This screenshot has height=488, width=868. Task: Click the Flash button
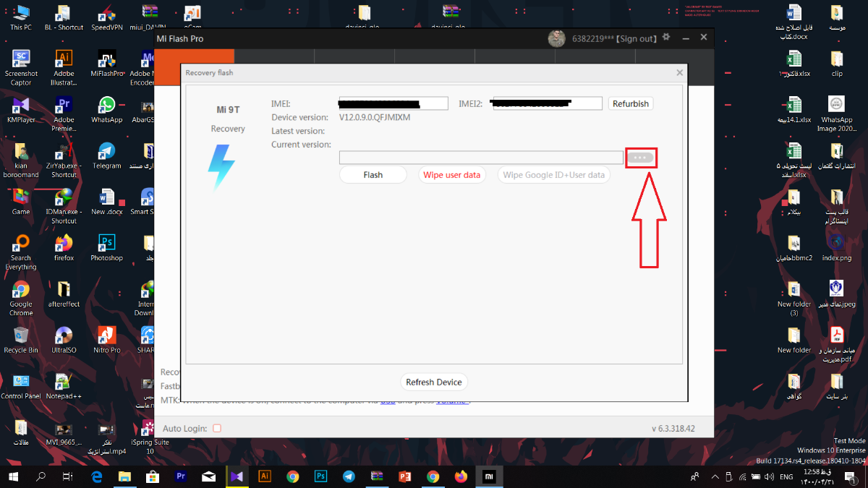pyautogui.click(x=373, y=175)
